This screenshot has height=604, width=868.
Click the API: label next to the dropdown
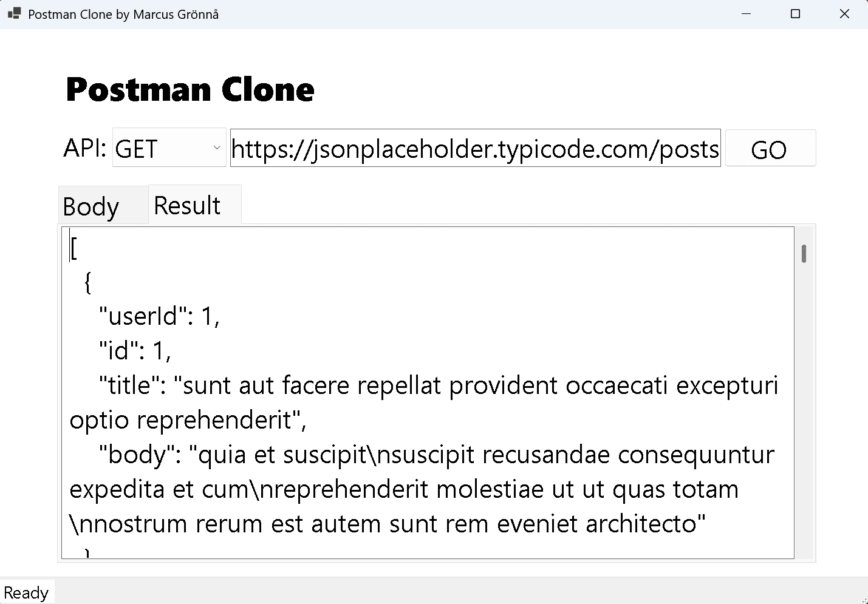[x=84, y=148]
